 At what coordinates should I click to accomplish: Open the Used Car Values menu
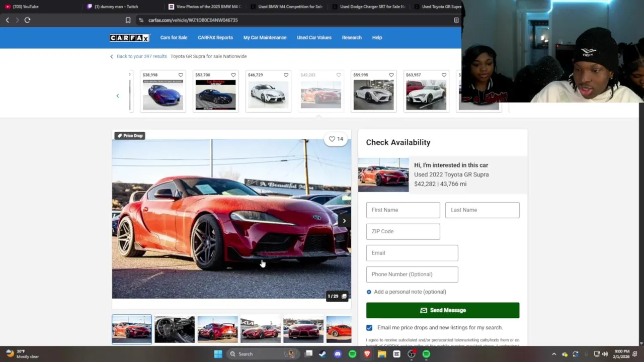314,38
